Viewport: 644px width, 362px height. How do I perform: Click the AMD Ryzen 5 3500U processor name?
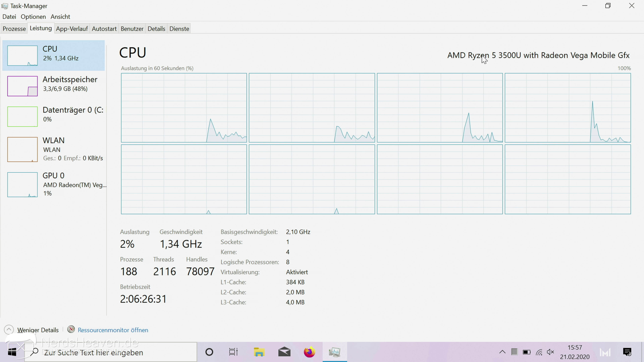click(538, 55)
